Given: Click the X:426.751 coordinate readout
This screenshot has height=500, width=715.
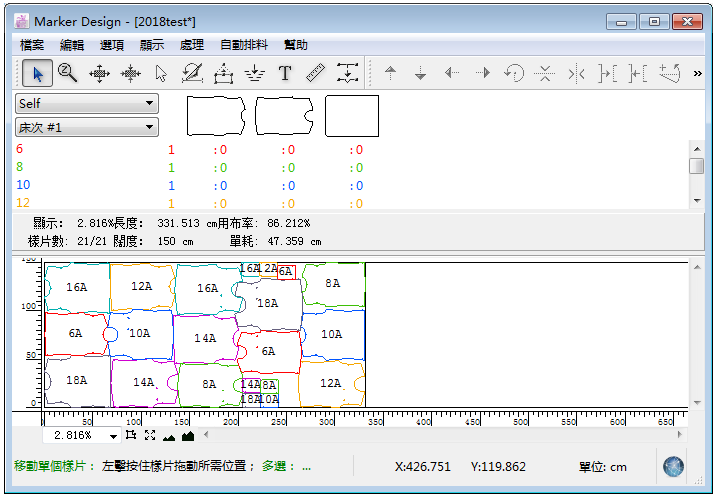Looking at the screenshot, I should [x=423, y=467].
